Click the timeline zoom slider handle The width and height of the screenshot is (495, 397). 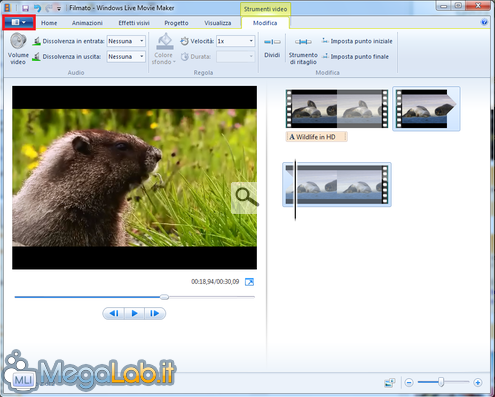[441, 382]
